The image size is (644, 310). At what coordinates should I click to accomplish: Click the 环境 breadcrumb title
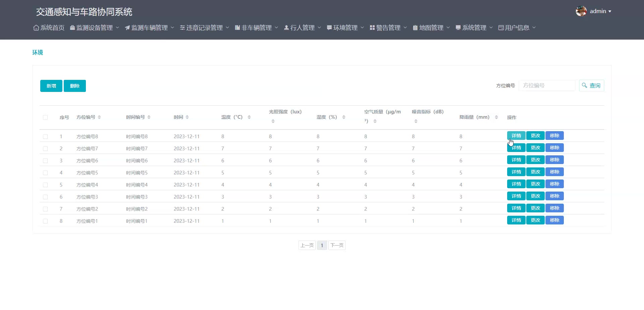[x=38, y=52]
